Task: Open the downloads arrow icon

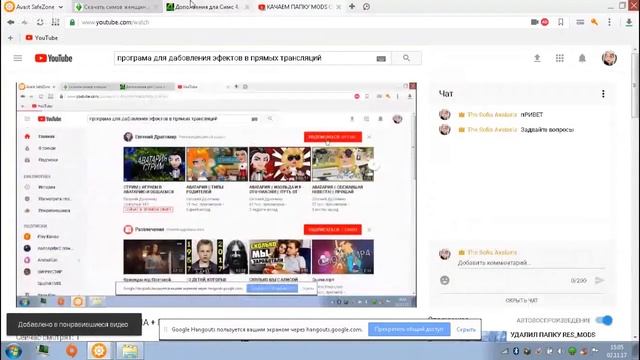Action: [629, 22]
